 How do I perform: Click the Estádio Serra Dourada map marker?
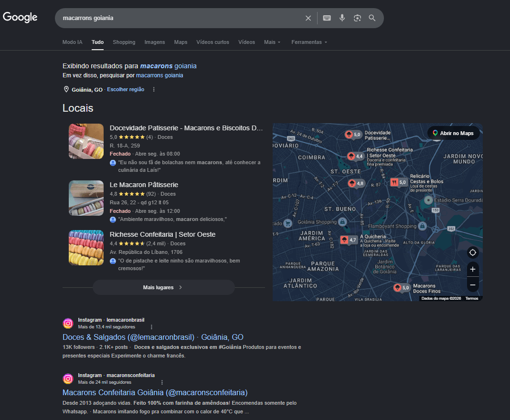pyautogui.click(x=428, y=200)
